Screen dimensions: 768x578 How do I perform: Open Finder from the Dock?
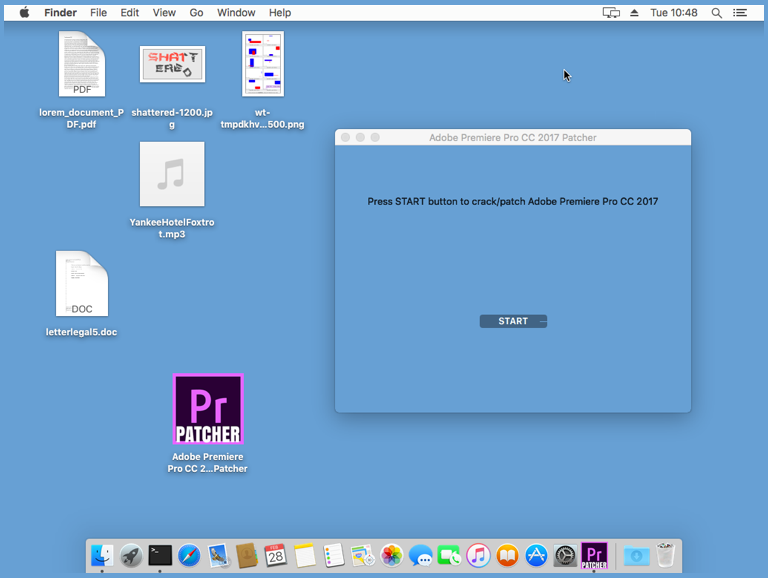tap(102, 555)
